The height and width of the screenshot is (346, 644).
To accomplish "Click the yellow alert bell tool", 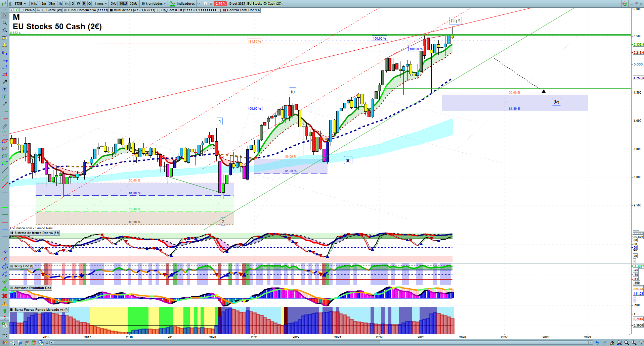I will [5, 45].
